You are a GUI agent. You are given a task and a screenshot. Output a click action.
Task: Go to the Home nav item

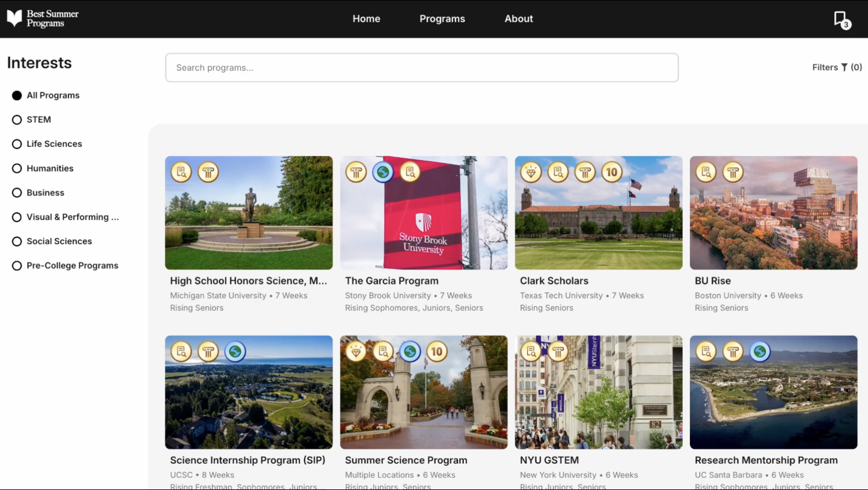click(x=366, y=19)
